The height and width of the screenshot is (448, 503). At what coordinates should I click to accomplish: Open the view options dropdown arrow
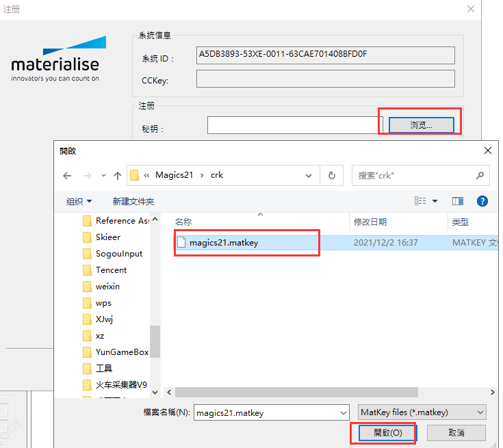coord(435,201)
